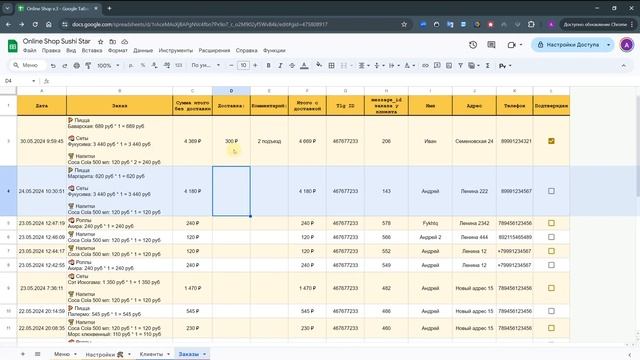Click the Create filter icon

(x=460, y=65)
